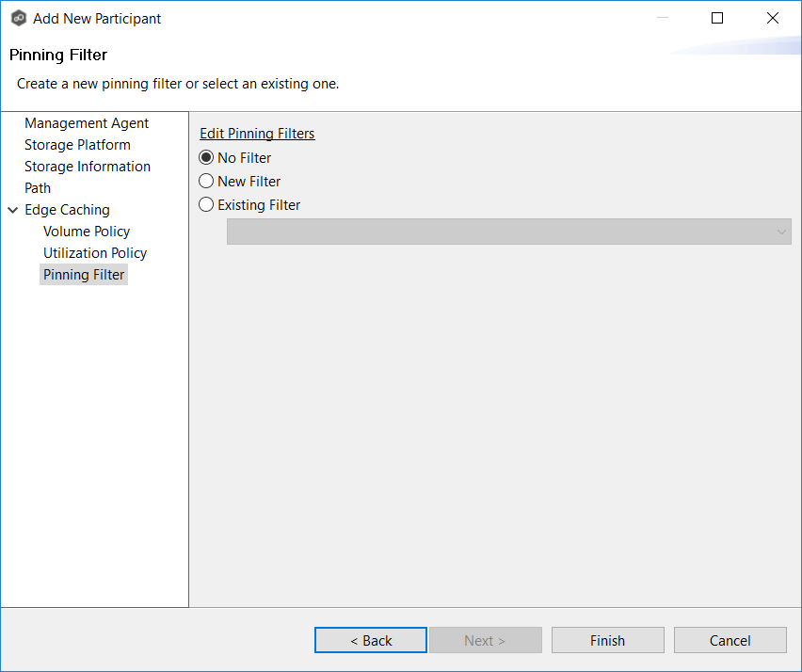Collapse the Edge Caching tree node
802x672 pixels.
[12, 210]
